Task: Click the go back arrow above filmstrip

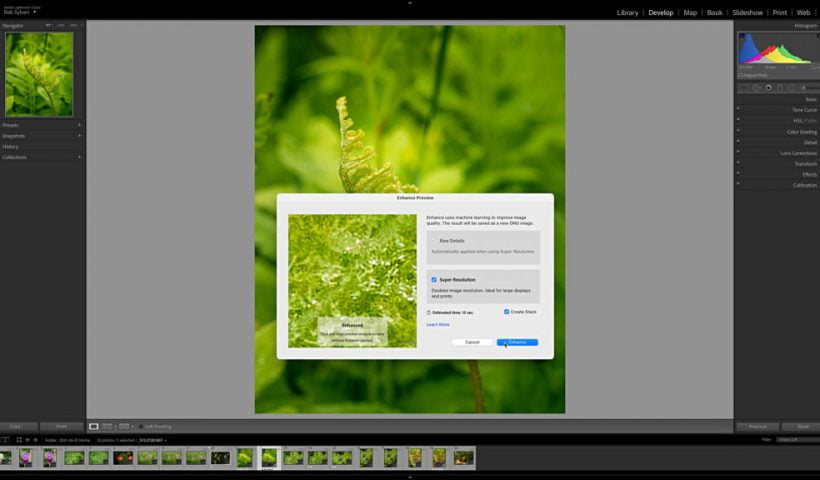Action: pyautogui.click(x=28, y=440)
